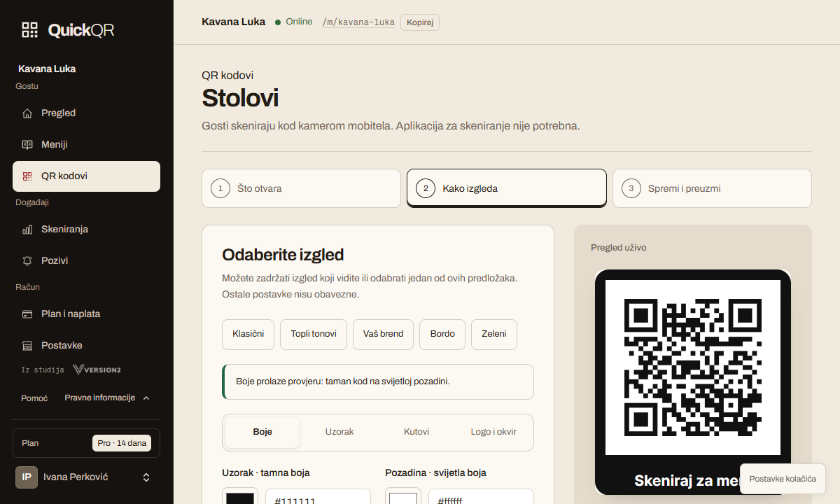
Task: Apply the Vaš brend preset
Action: click(x=383, y=334)
